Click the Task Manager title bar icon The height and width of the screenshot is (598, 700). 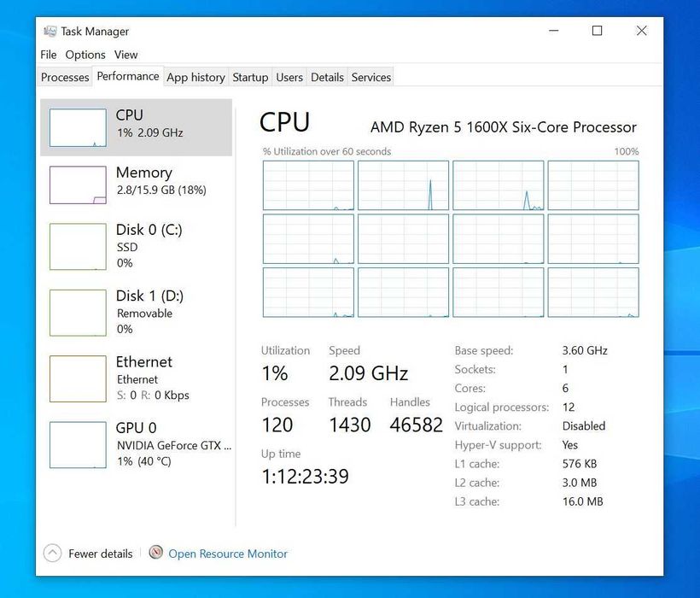50,32
